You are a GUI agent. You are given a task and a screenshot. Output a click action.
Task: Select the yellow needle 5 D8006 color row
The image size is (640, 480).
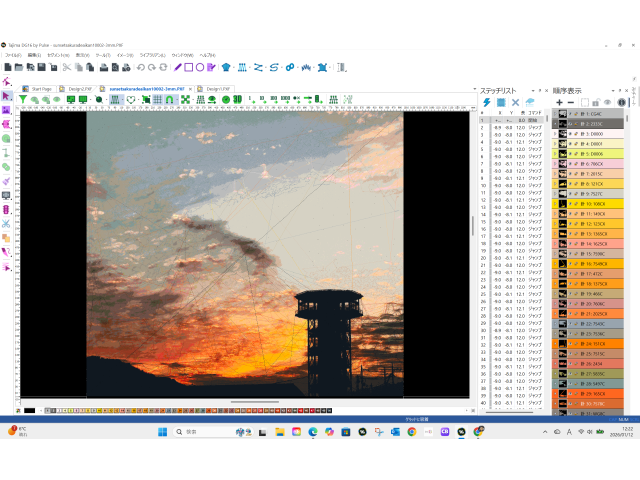[x=600, y=154]
